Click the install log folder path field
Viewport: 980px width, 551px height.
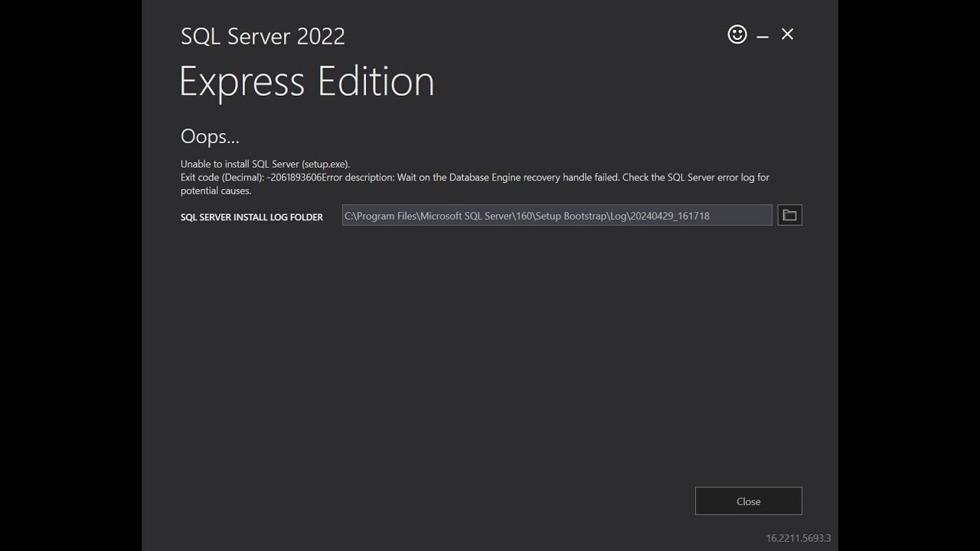point(557,216)
